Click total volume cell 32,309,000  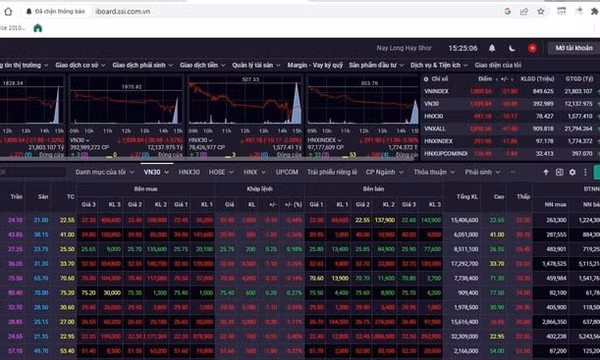pyautogui.click(x=465, y=336)
